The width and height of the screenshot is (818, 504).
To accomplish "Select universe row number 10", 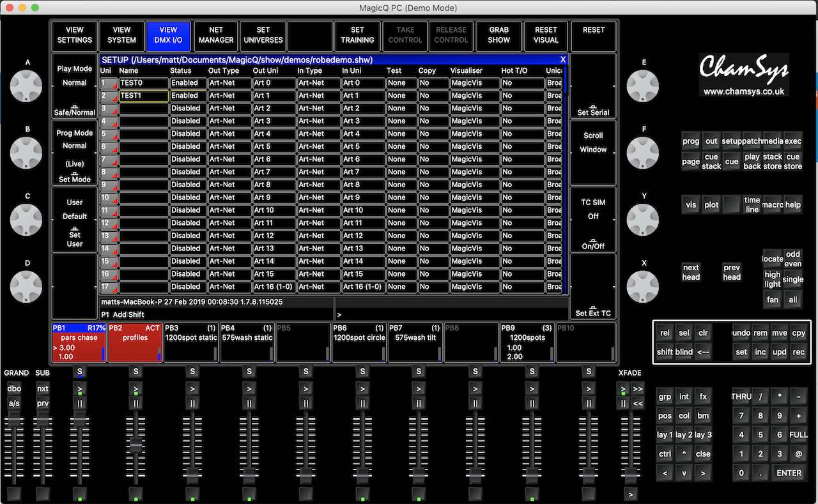I will 109,198.
